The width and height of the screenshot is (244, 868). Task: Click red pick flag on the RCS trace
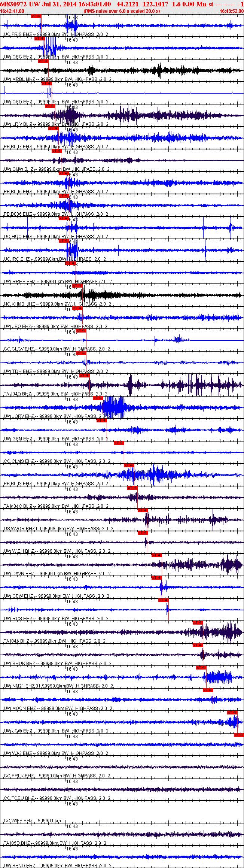(164, 600)
